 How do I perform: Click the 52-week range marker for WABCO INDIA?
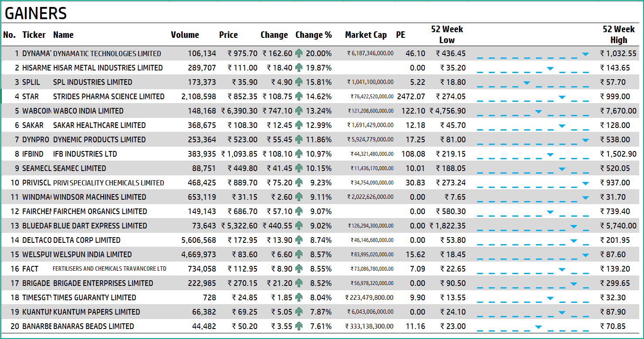tap(538, 111)
